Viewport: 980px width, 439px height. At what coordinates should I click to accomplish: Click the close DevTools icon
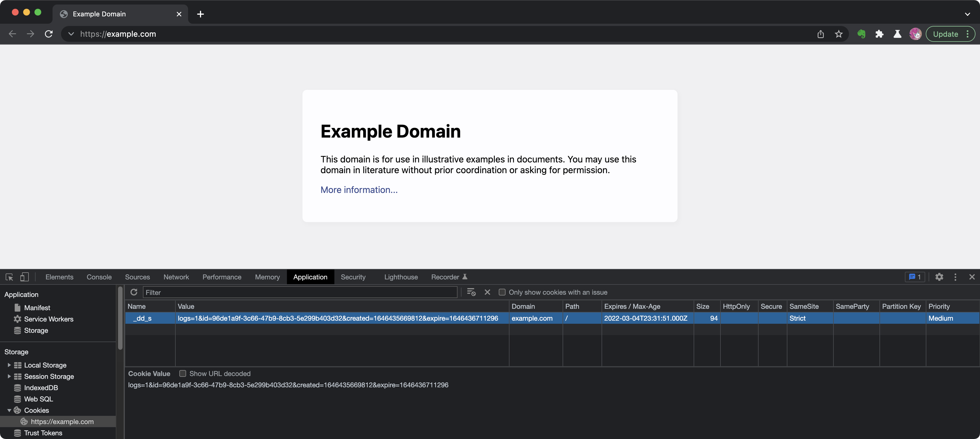click(x=972, y=276)
